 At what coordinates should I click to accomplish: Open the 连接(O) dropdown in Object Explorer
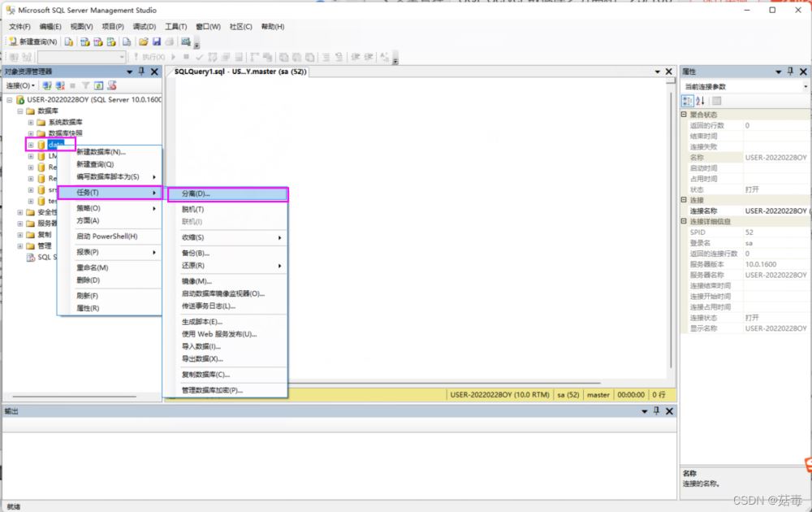(x=20, y=85)
